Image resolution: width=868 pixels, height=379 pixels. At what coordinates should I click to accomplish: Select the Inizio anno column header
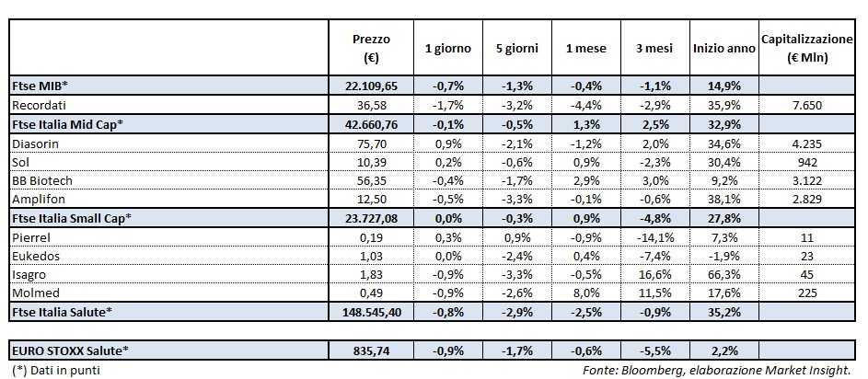[x=723, y=47]
